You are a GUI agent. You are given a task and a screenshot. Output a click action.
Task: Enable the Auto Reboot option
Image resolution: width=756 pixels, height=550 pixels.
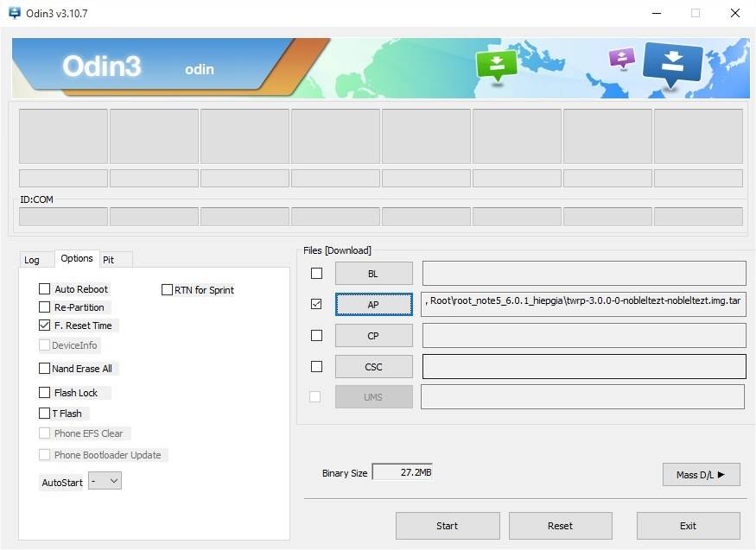pyautogui.click(x=45, y=289)
